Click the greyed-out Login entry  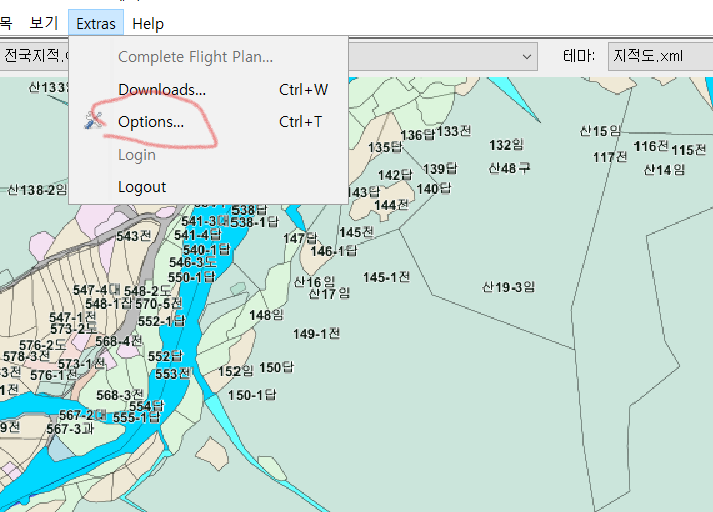click(x=137, y=155)
